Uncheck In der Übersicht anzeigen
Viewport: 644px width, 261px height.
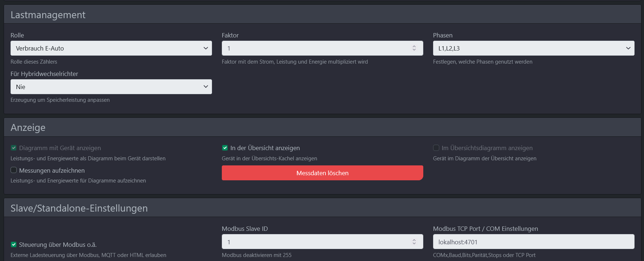[225, 148]
